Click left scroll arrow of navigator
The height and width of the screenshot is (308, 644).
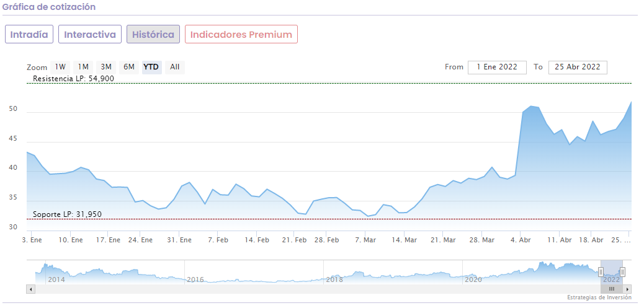30,289
